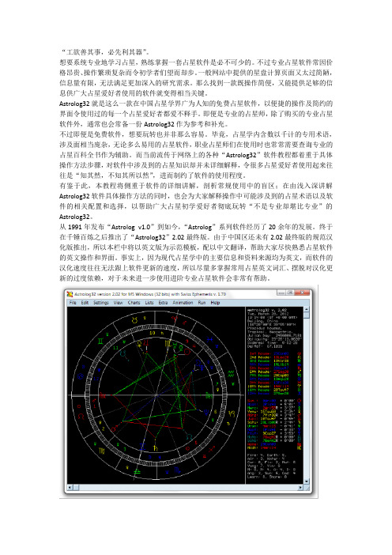Click the yellow Taurus glyph on chart ring
This screenshot has height=555, width=392.
(134, 320)
